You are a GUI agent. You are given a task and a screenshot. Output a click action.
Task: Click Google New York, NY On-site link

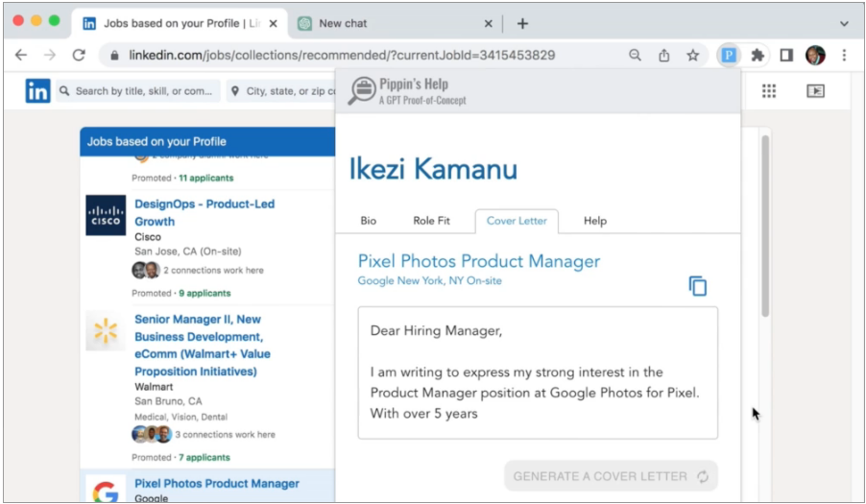(x=430, y=280)
